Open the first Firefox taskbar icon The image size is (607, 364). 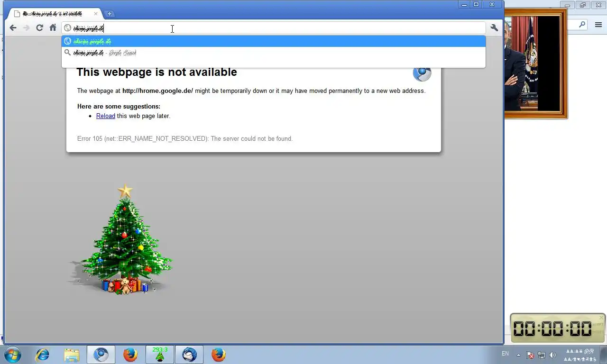tap(130, 355)
